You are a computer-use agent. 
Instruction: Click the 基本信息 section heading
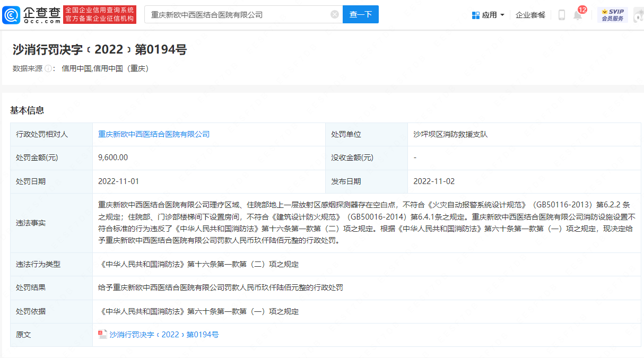pyautogui.click(x=27, y=110)
